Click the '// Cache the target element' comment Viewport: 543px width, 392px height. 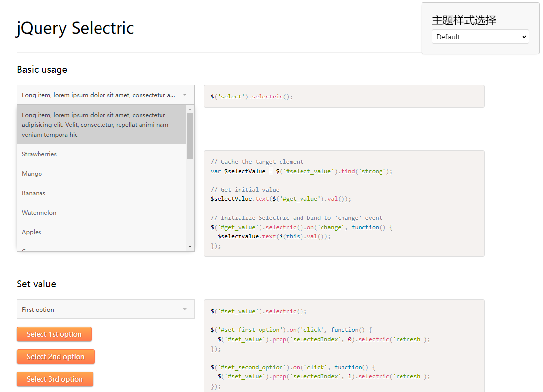coord(257,161)
